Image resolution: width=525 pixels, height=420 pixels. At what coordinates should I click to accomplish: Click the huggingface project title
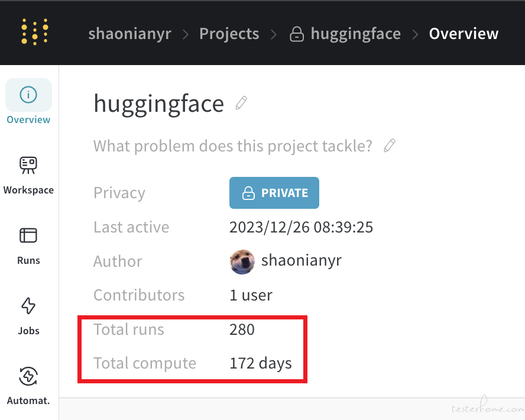[158, 104]
